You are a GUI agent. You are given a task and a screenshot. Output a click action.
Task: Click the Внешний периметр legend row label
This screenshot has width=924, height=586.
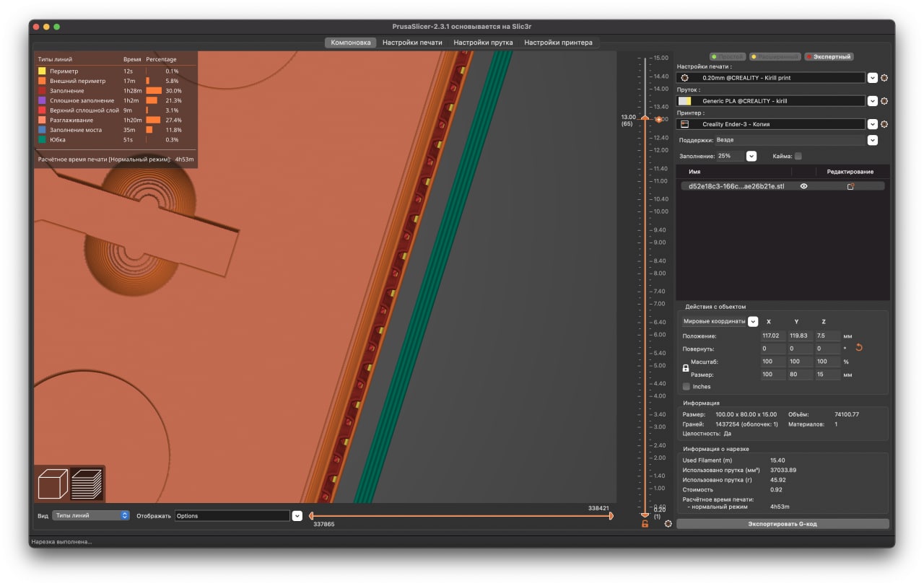pos(77,81)
